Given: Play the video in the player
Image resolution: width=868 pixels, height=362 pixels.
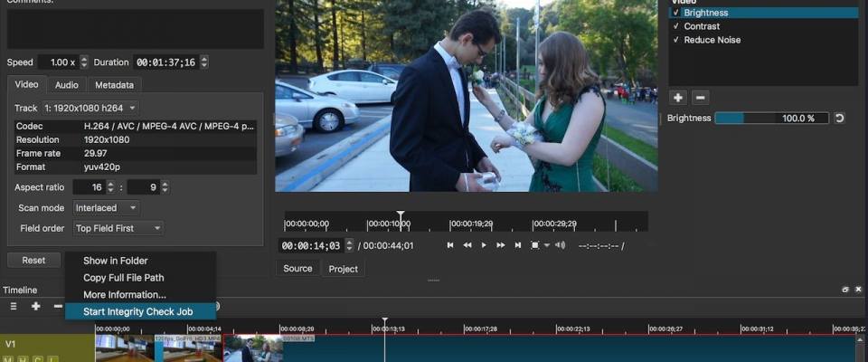Looking at the screenshot, I should pyautogui.click(x=484, y=245).
